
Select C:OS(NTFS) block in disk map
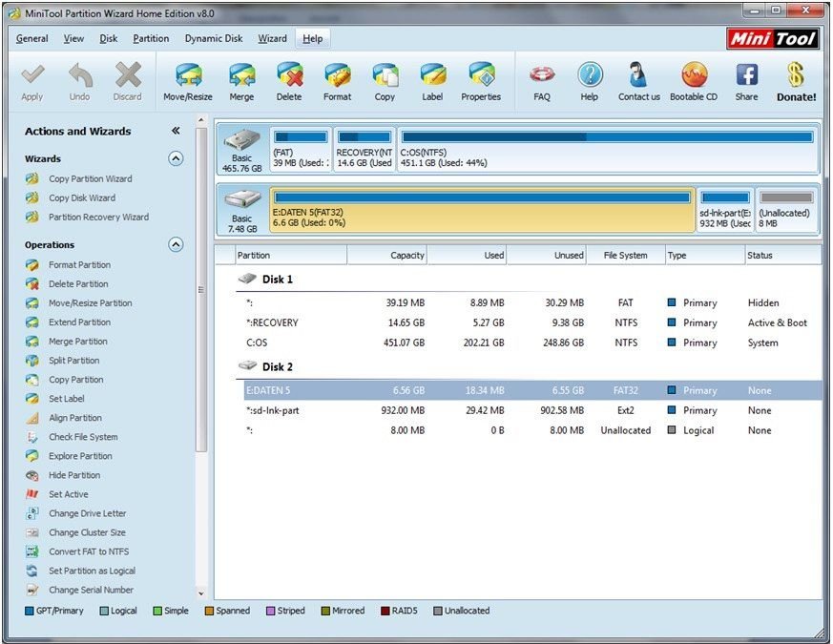[x=607, y=149]
